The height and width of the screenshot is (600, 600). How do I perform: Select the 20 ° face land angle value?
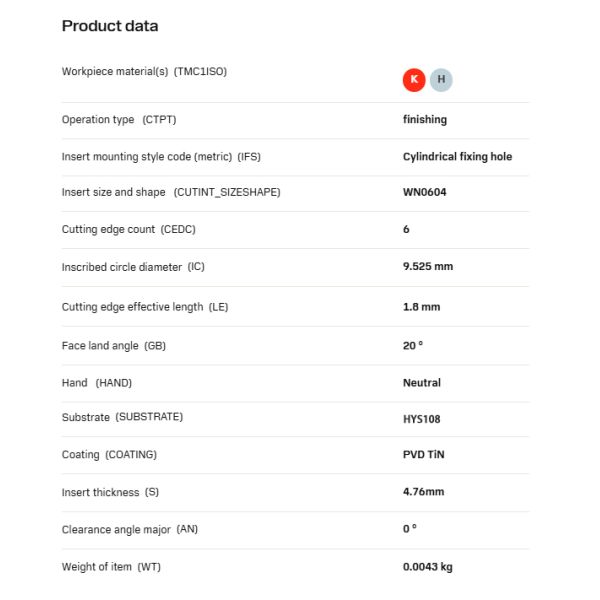(413, 345)
